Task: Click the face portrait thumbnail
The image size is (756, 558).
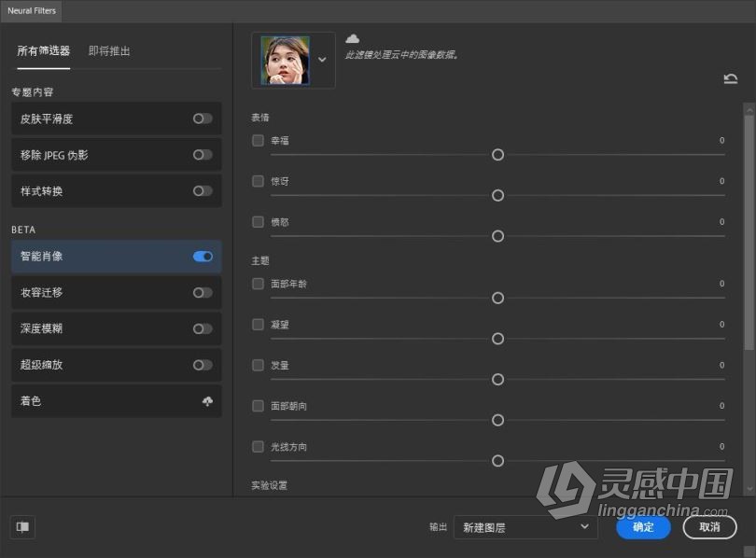Action: pos(285,61)
